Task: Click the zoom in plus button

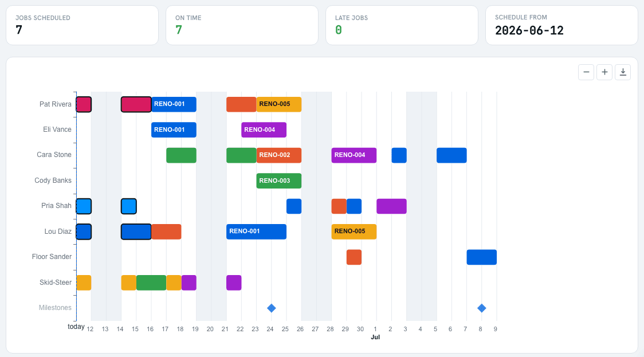Action: click(604, 72)
